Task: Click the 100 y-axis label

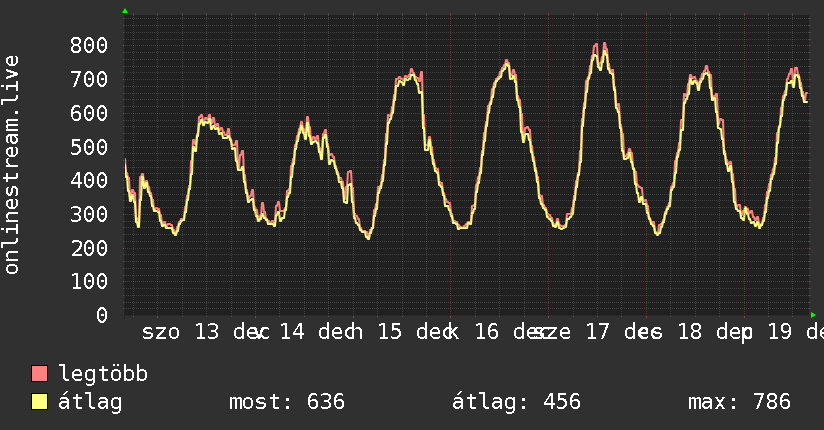Action: tap(89, 281)
